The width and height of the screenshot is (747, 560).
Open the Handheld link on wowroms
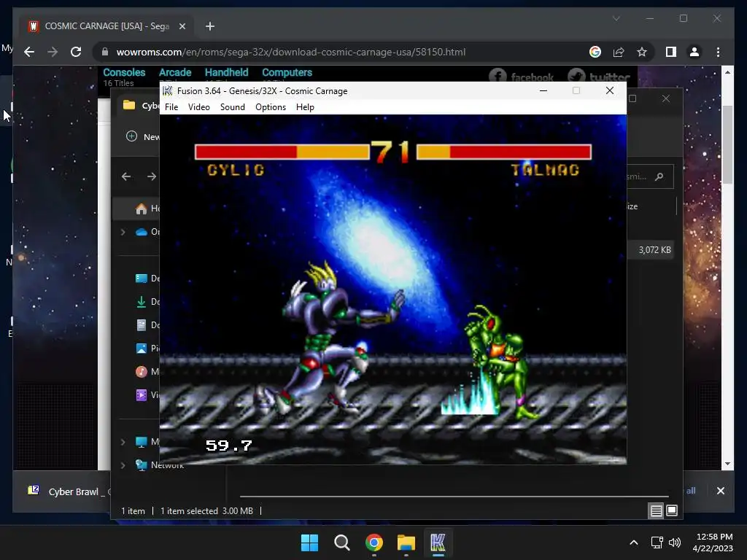pos(226,72)
